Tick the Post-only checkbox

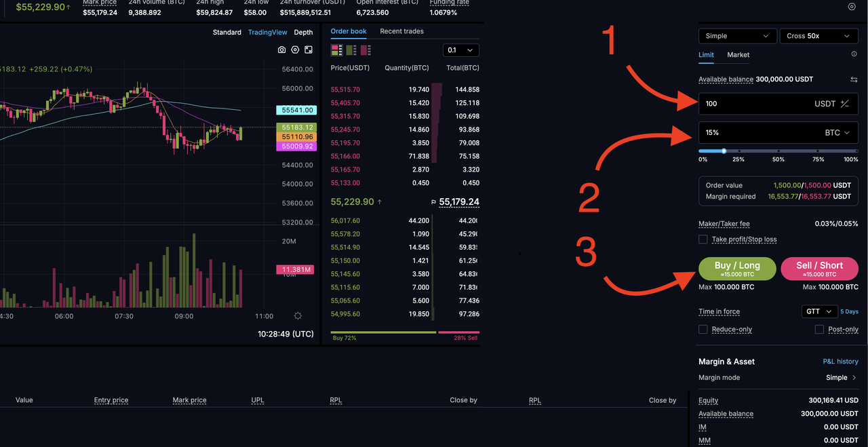click(819, 329)
